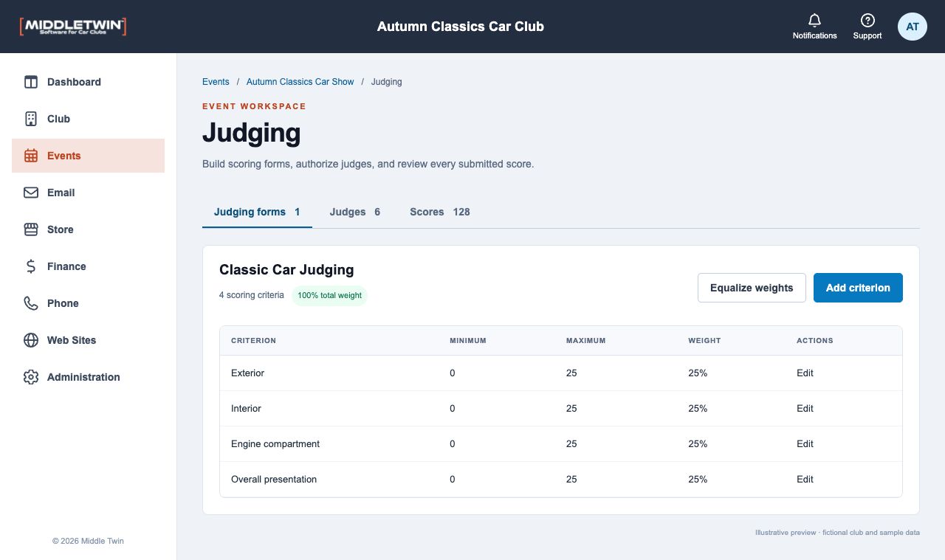Open Club in the sidebar
This screenshot has width=945, height=560.
point(88,119)
